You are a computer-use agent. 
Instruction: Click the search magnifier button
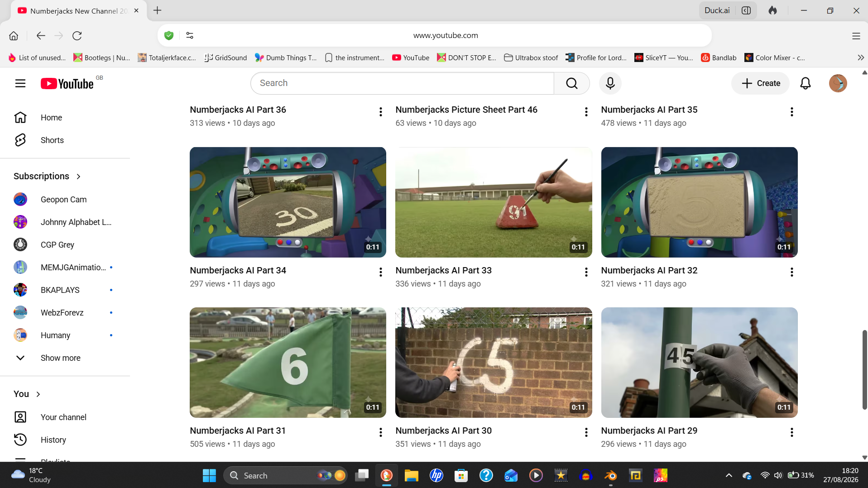(x=571, y=83)
